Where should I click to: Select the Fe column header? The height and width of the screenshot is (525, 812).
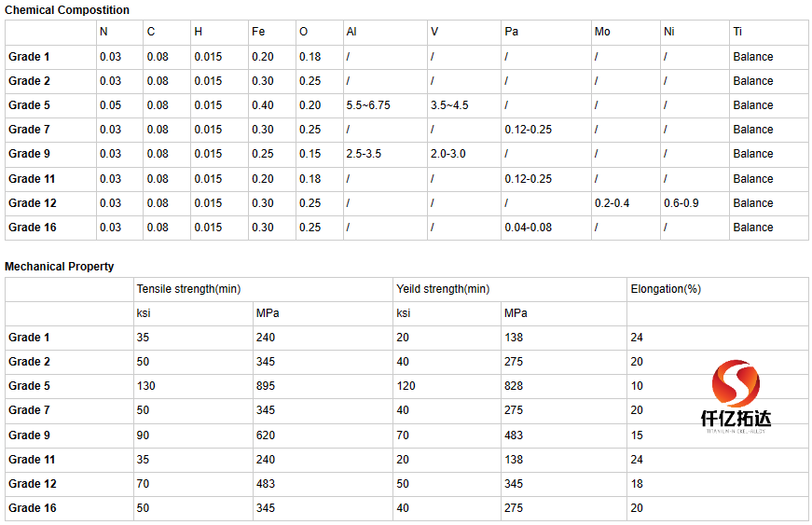[x=258, y=32]
